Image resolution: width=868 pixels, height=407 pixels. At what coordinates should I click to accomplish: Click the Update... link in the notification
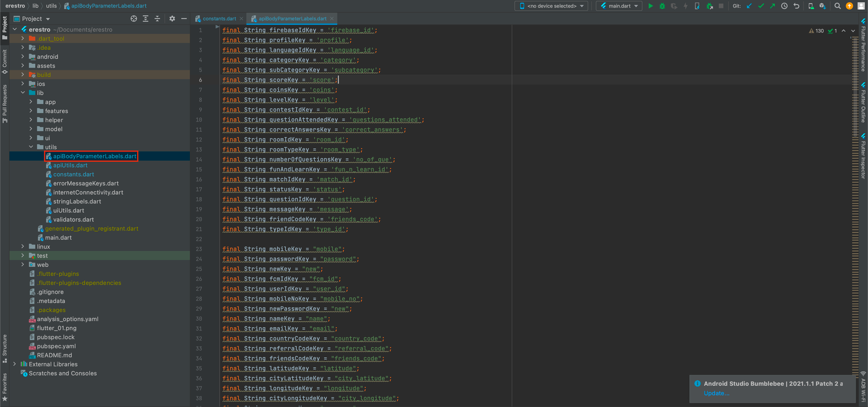(x=716, y=393)
